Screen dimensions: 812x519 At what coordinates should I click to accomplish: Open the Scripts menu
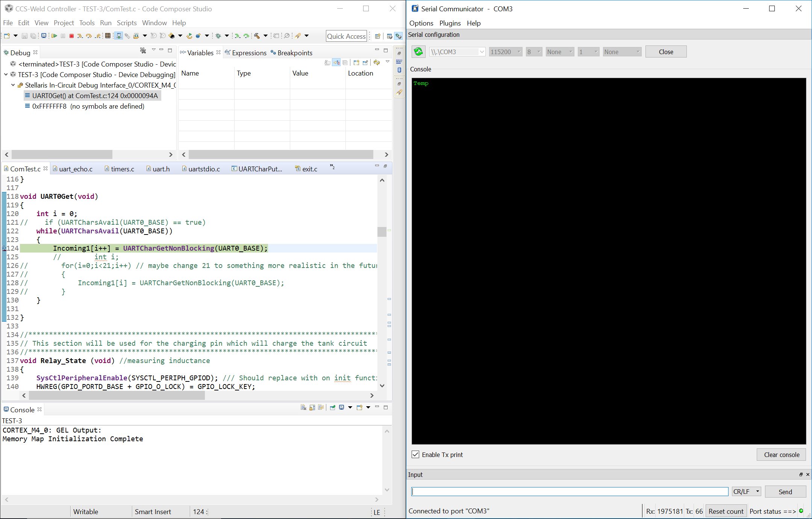point(127,23)
